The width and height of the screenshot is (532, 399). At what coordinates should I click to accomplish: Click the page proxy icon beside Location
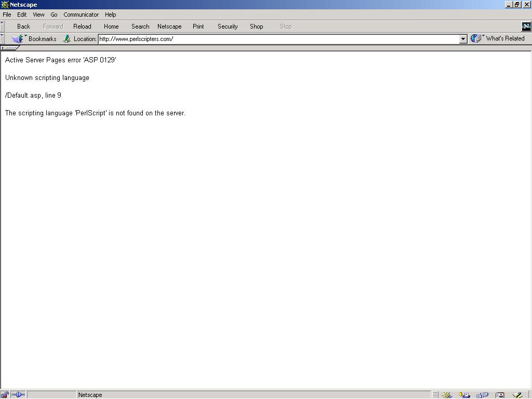66,39
